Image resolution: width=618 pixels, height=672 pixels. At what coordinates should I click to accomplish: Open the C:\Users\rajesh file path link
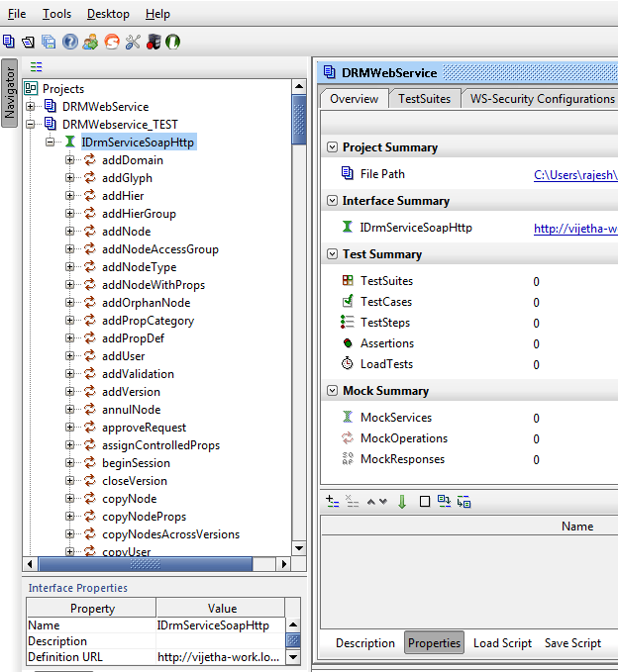pyautogui.click(x=575, y=175)
